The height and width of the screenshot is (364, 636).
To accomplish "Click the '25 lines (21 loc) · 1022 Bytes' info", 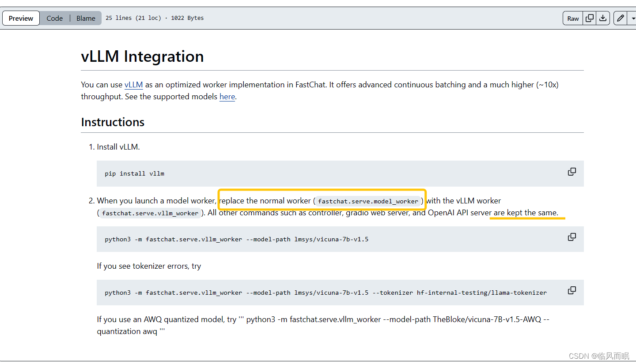I will (x=155, y=18).
